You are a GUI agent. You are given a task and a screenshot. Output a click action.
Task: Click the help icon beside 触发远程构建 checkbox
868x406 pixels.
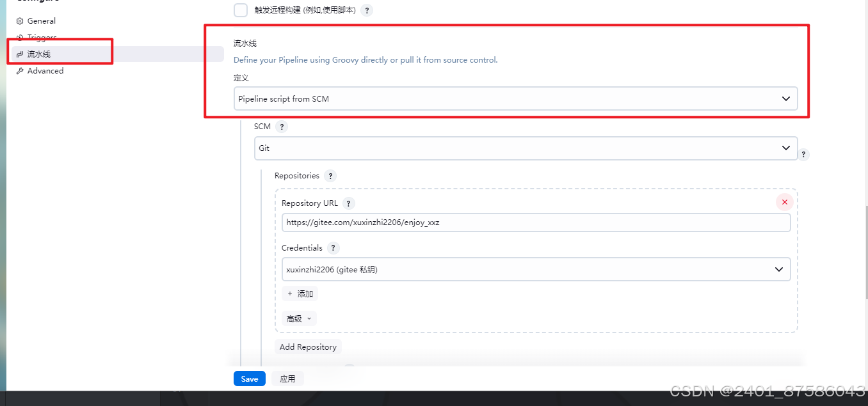366,10
